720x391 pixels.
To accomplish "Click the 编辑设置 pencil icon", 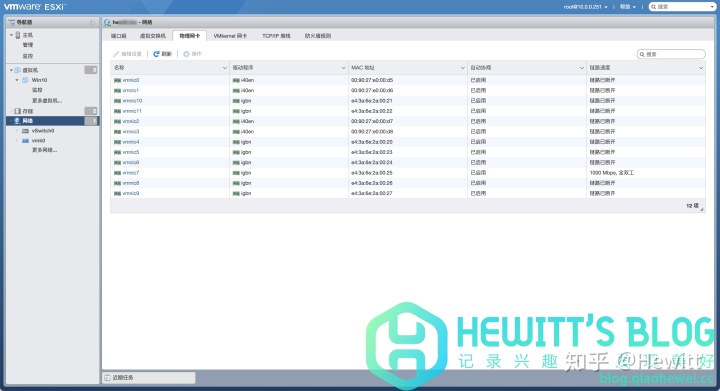I will (x=116, y=54).
